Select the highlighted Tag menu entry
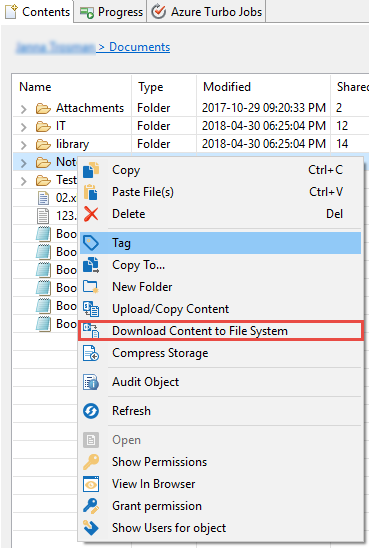The height and width of the screenshot is (548, 369). (x=220, y=243)
